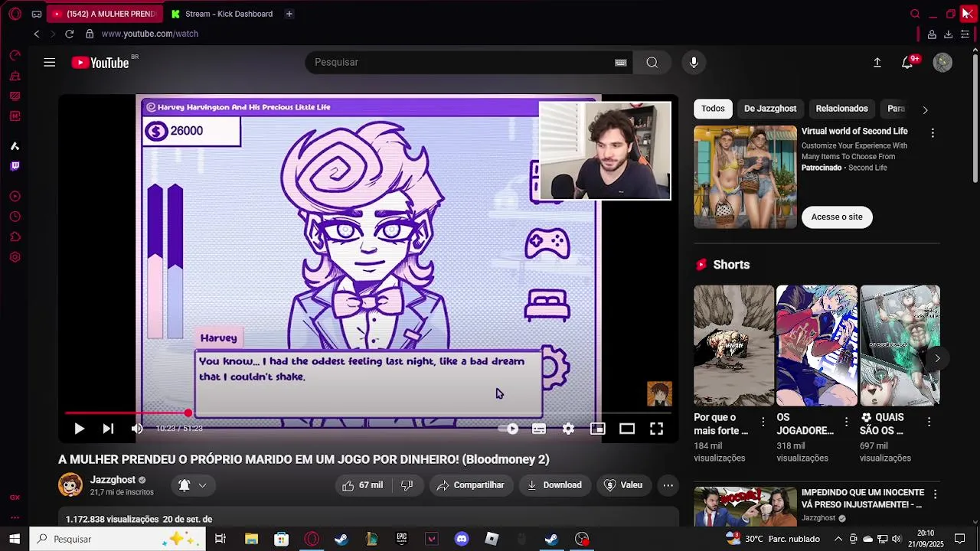Click the Acesse o site ad button

pyautogui.click(x=837, y=217)
